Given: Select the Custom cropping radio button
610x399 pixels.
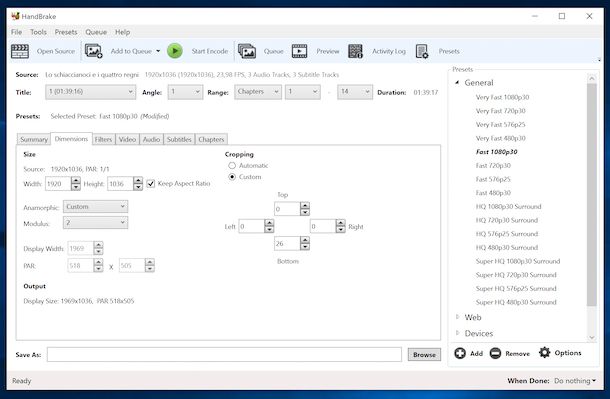Looking at the screenshot, I should pos(232,177).
